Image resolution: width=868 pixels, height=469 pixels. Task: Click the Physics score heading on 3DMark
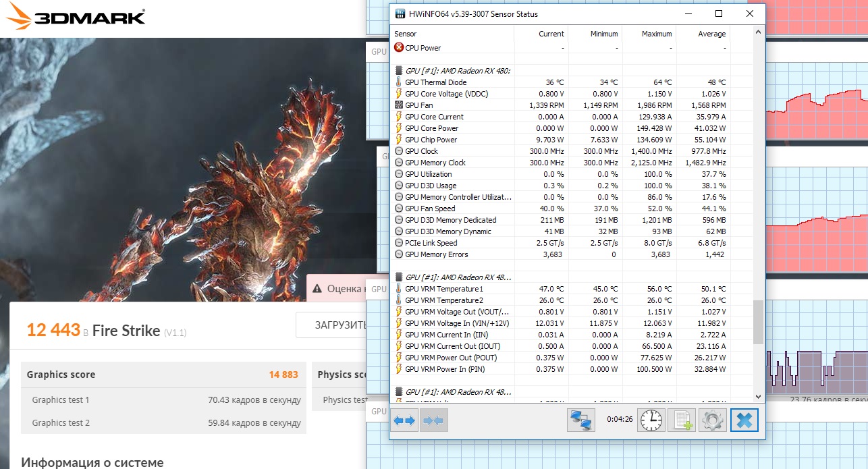[x=342, y=375]
